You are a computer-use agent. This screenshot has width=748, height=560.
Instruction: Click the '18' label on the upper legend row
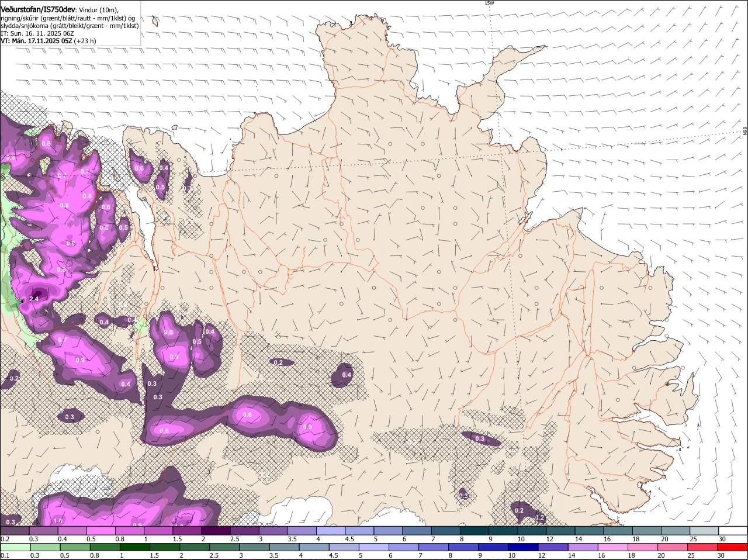[x=635, y=538]
